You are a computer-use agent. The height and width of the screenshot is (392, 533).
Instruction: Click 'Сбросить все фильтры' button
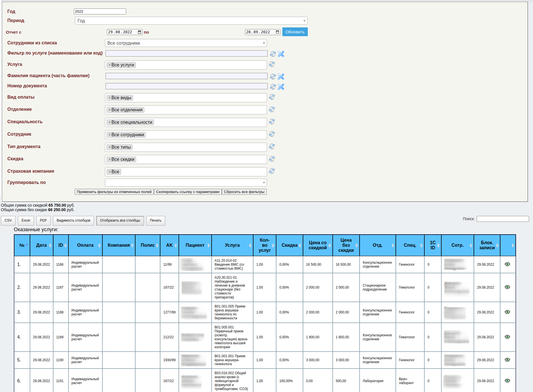click(x=244, y=192)
